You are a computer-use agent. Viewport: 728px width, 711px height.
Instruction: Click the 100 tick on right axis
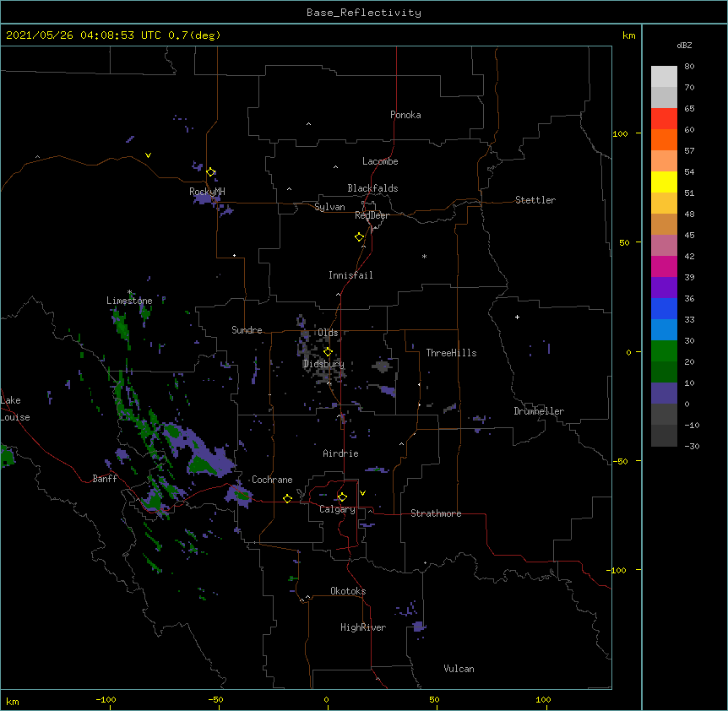[620, 133]
